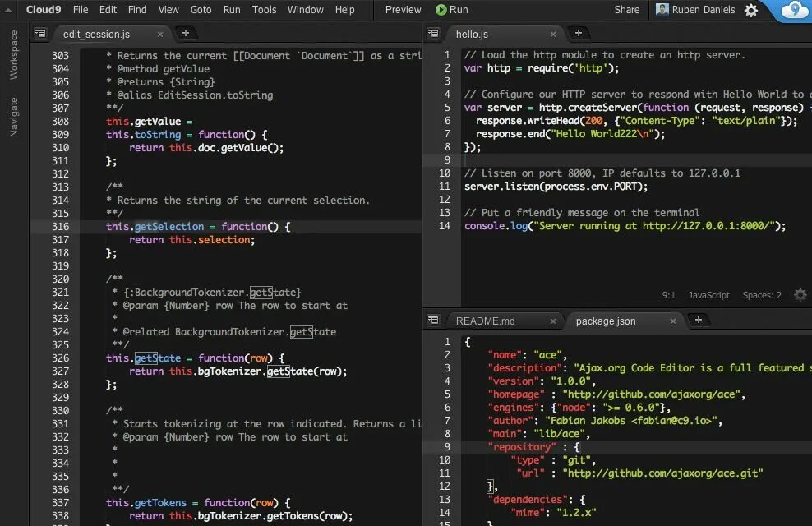Viewport: 812px width, 526px height.
Task: Click "this.toString" on line 309
Action: point(144,134)
